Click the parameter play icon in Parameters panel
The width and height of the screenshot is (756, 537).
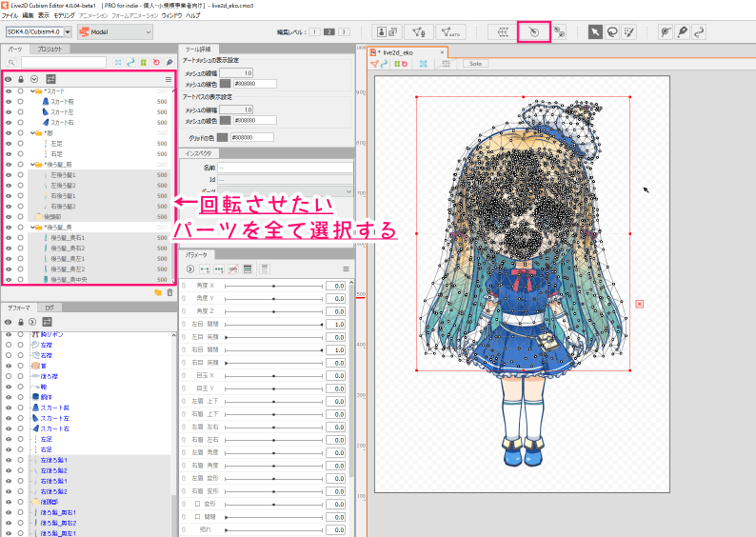coord(190,269)
